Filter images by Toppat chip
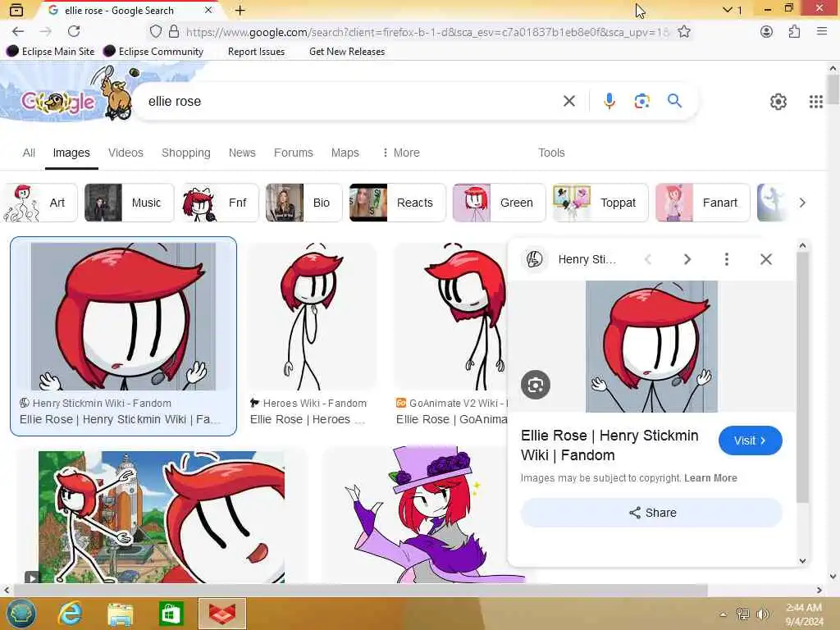This screenshot has height=630, width=840. [600, 203]
